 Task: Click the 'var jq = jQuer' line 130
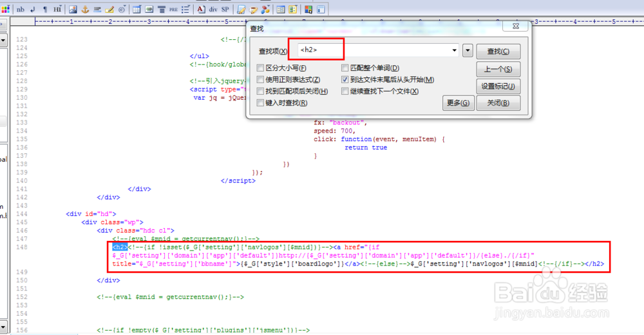pyautogui.click(x=220, y=97)
